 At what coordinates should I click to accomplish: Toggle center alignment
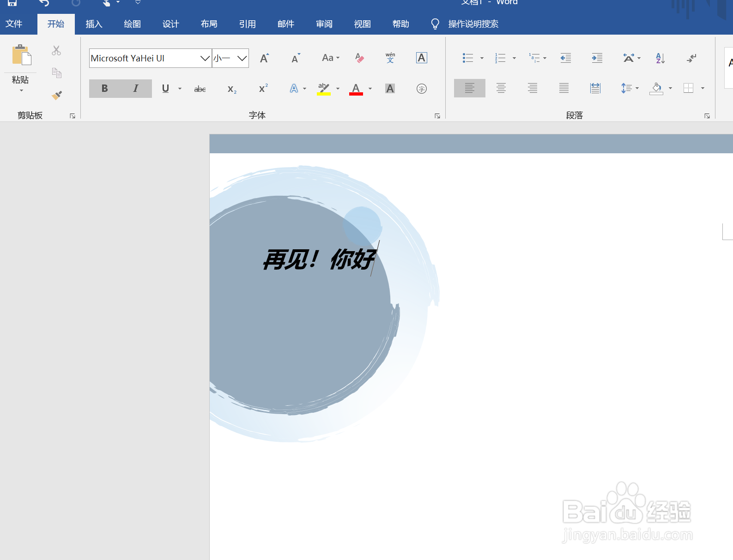[x=501, y=88]
